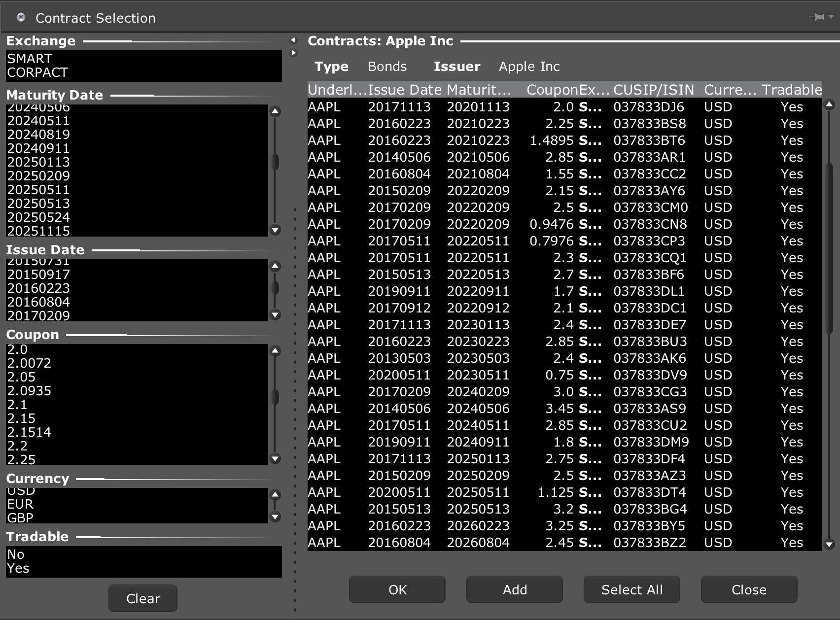Select bond row with CUSIP 037833CP3
This screenshot has width=840, height=620.
pos(565,241)
